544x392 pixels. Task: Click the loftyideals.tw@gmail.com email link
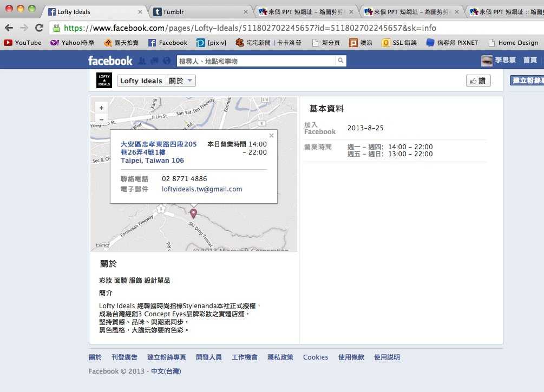pos(202,189)
